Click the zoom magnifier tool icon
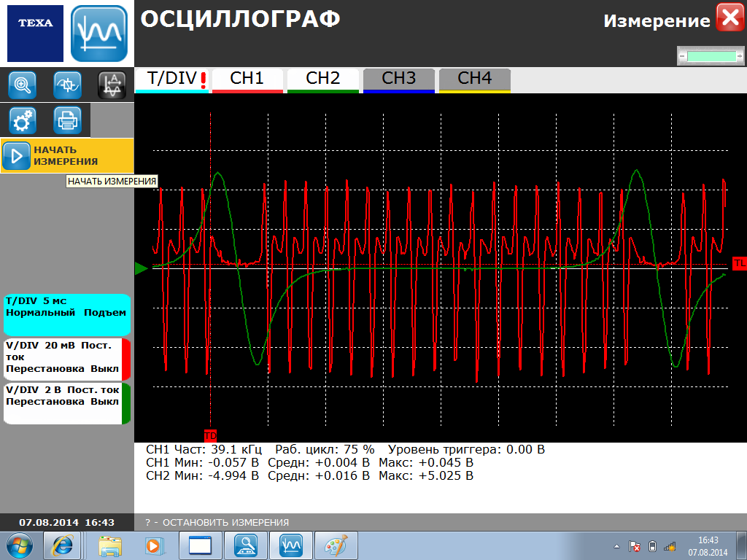The width and height of the screenshot is (747, 560). point(23,85)
